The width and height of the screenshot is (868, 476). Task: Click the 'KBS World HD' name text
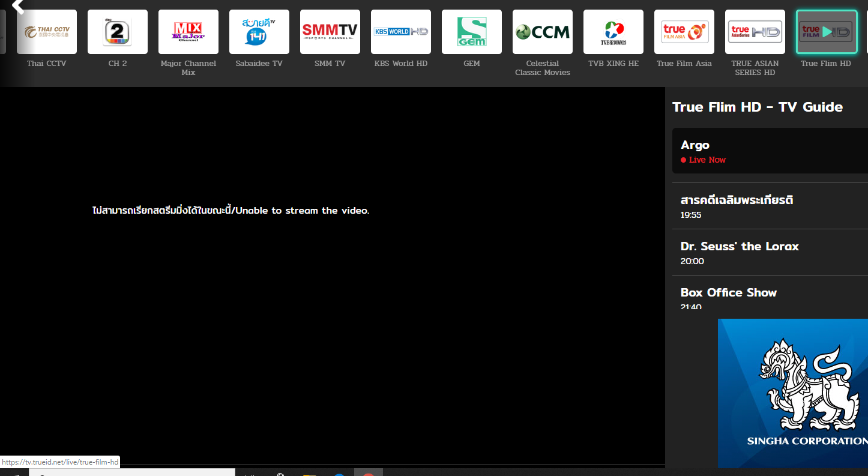click(401, 64)
